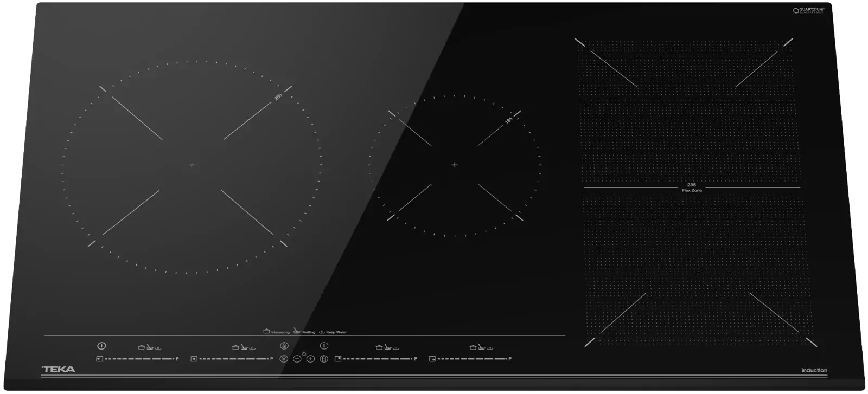Screen dimensions: 868x394
Task: Tap the padlock child-lock key
Action: (x=284, y=346)
